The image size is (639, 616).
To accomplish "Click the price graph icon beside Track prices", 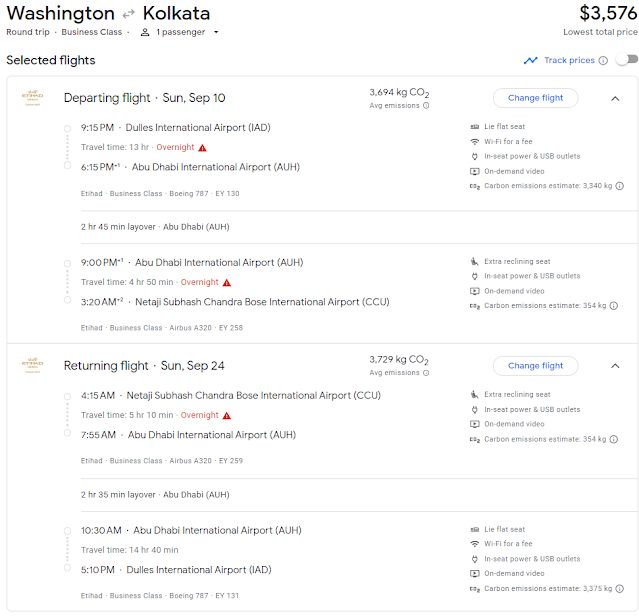I will point(530,61).
